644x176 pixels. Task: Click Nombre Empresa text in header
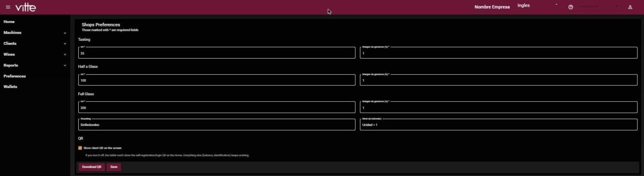[x=492, y=7]
